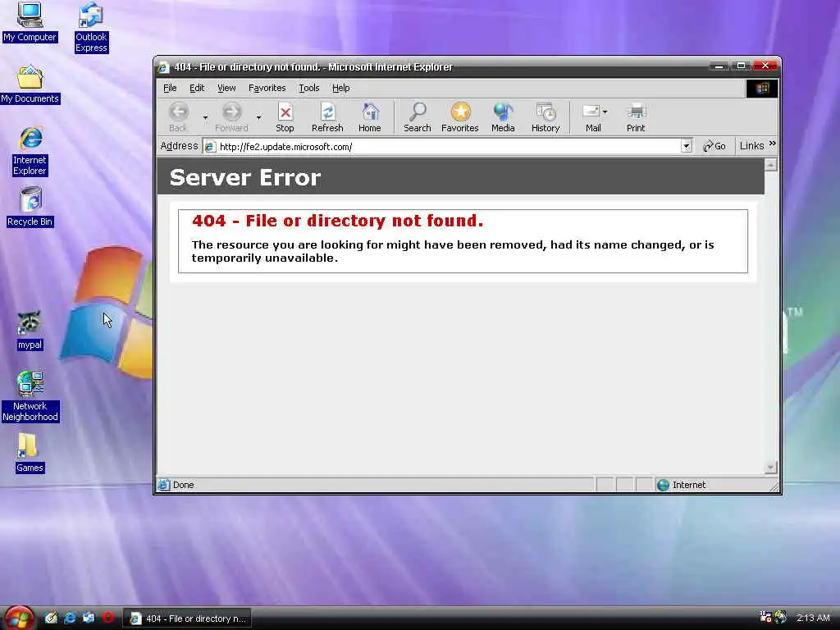Open the Search pane
Image resolution: width=840 pixels, height=630 pixels.
point(418,117)
